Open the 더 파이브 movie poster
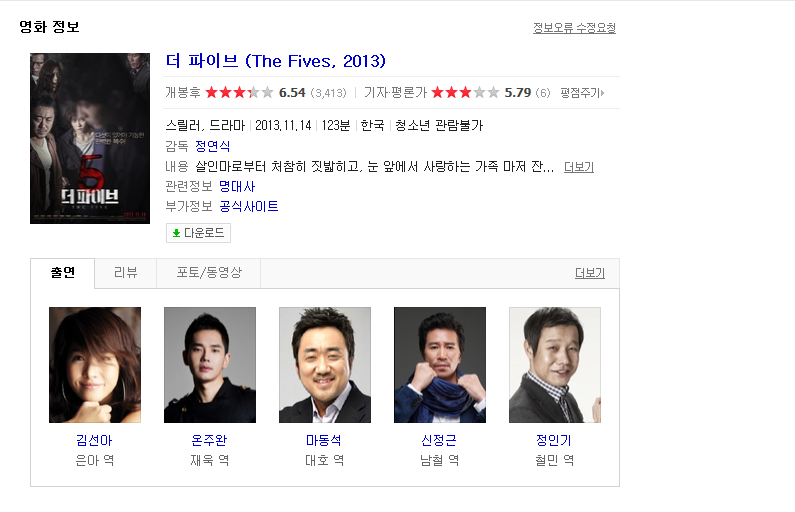 [x=90, y=138]
